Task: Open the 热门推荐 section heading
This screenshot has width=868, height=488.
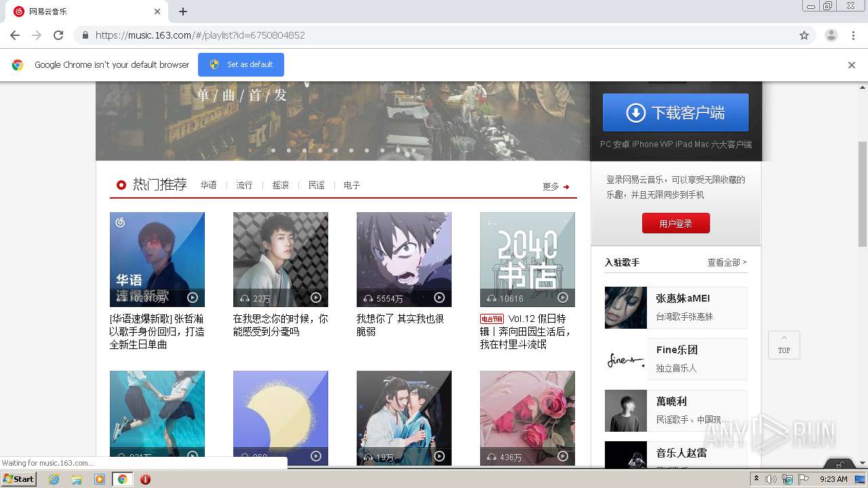Action: pos(160,184)
